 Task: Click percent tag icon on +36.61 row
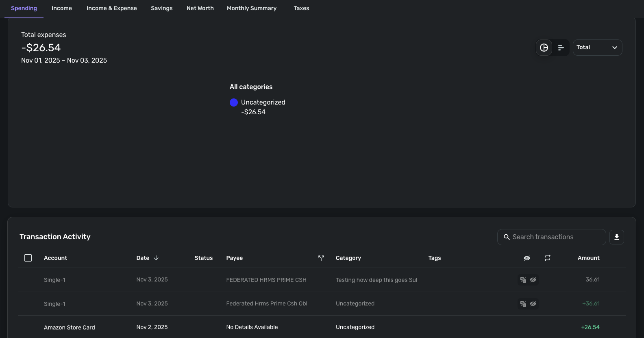523,304
